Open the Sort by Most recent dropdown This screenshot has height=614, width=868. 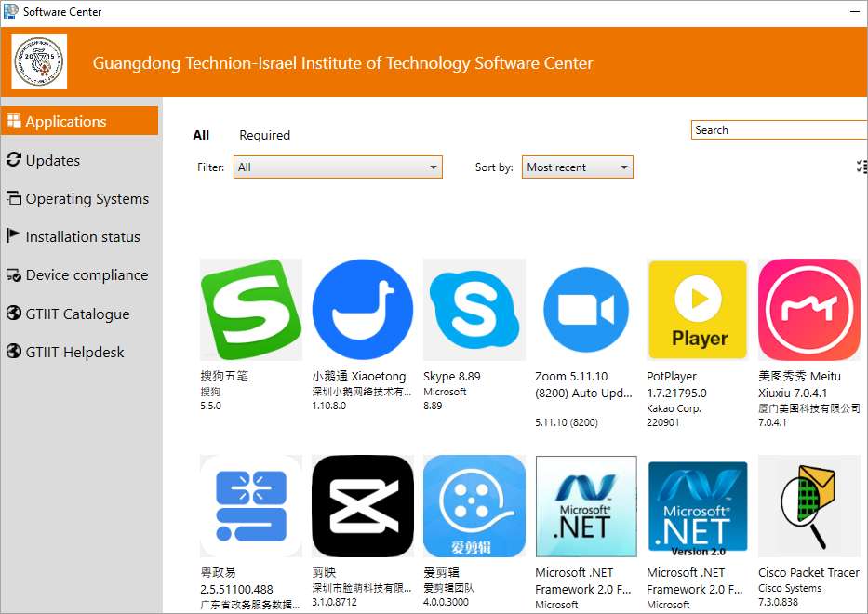click(578, 167)
